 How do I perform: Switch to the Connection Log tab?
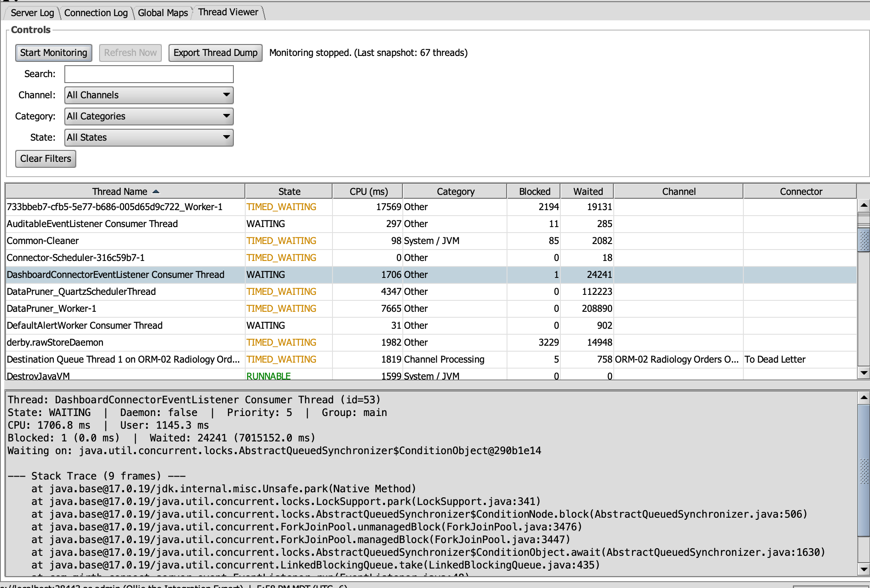pos(96,13)
